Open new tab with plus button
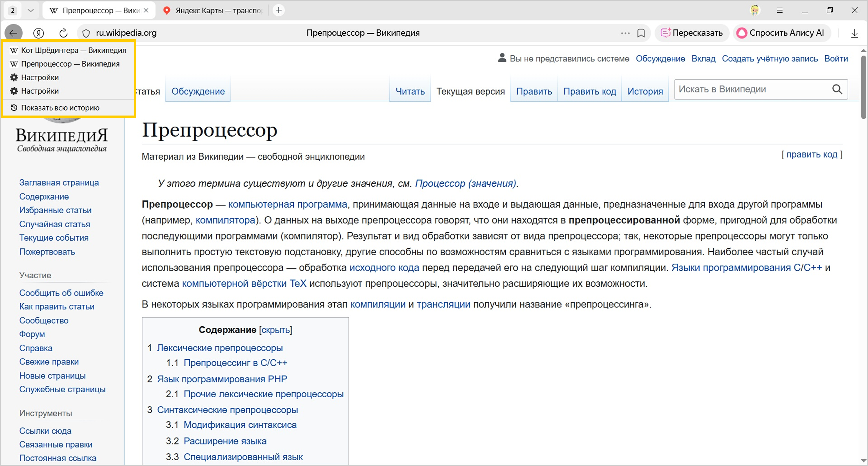 click(x=279, y=10)
